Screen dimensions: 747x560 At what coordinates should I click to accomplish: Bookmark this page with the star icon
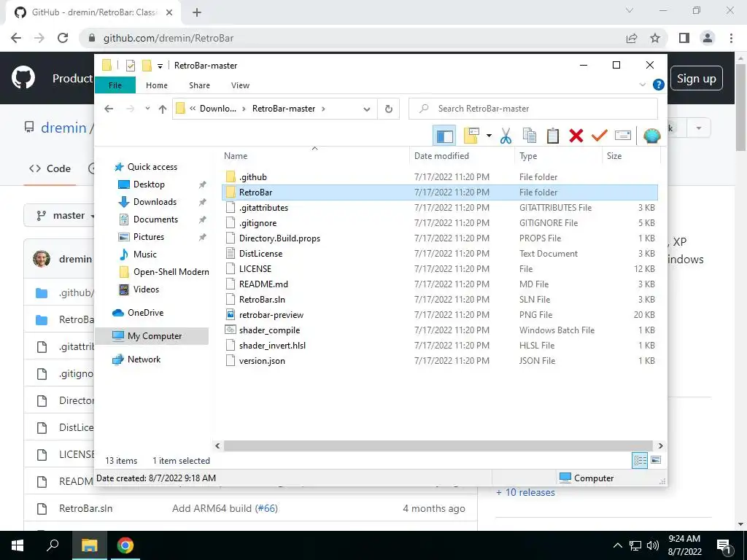[655, 38]
